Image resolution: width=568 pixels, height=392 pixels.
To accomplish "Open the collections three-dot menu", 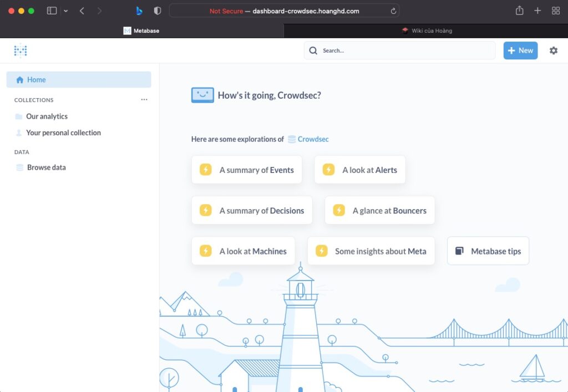I will tap(144, 100).
